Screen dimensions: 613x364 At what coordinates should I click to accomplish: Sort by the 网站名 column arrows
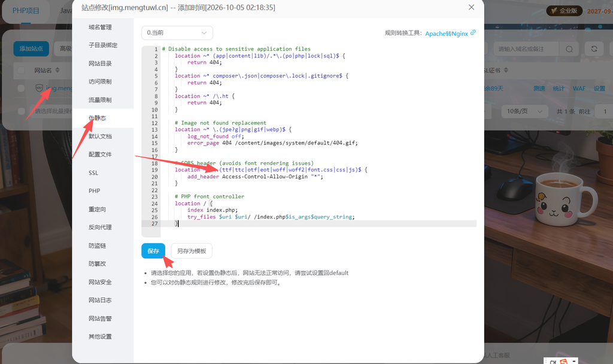[x=57, y=71]
